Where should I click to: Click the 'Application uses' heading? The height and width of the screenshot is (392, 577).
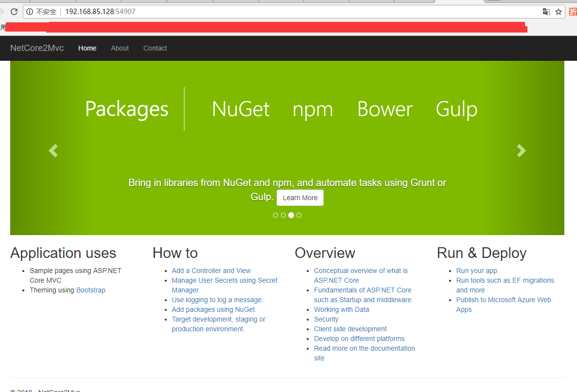[x=63, y=253]
